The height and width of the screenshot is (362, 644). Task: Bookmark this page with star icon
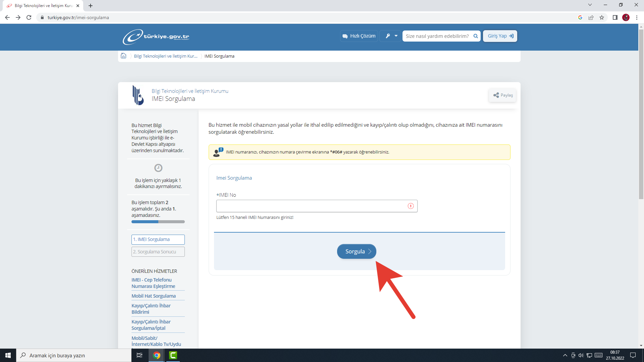pyautogui.click(x=602, y=17)
